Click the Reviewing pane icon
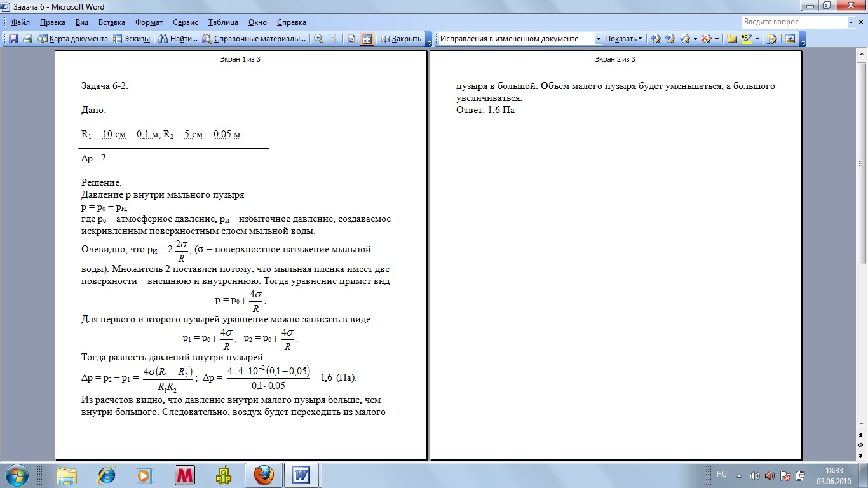 coord(790,39)
